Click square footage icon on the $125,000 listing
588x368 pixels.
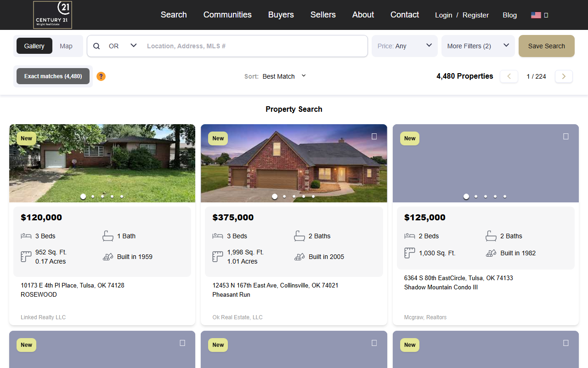[410, 253]
